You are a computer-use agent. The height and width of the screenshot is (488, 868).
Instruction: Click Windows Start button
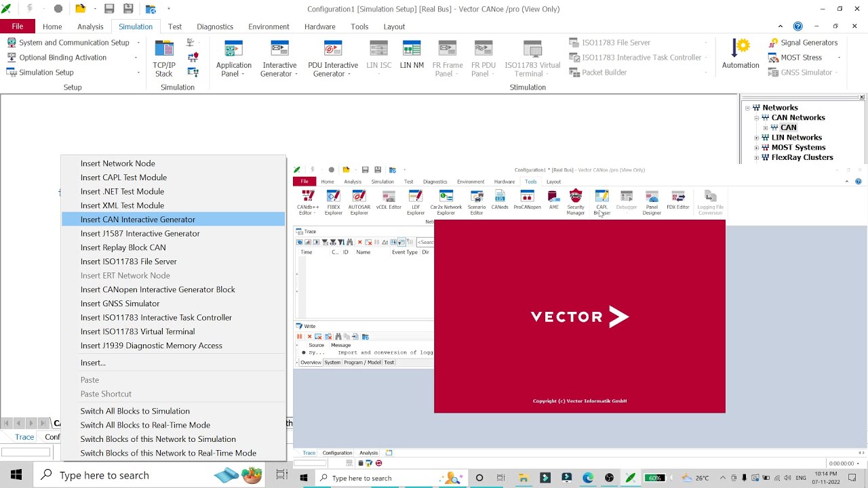16,475
